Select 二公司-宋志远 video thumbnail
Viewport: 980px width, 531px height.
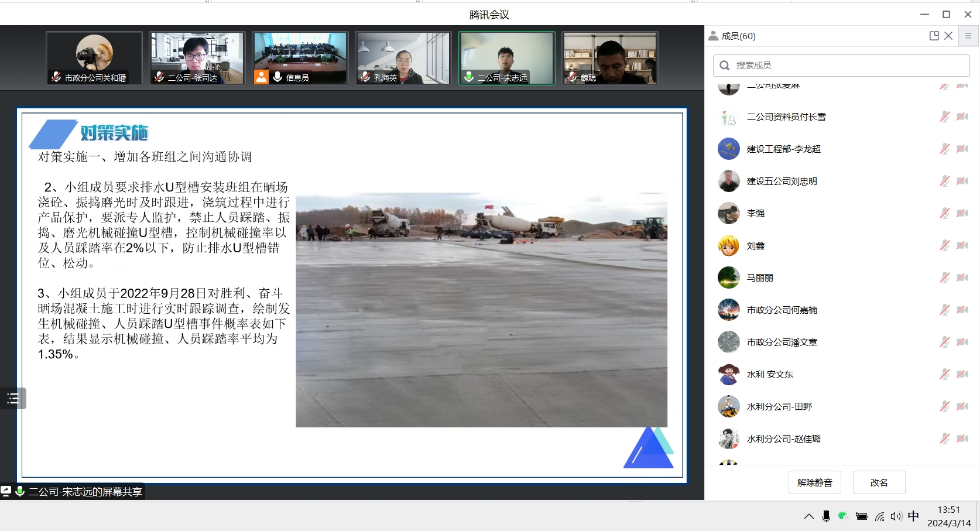point(506,58)
